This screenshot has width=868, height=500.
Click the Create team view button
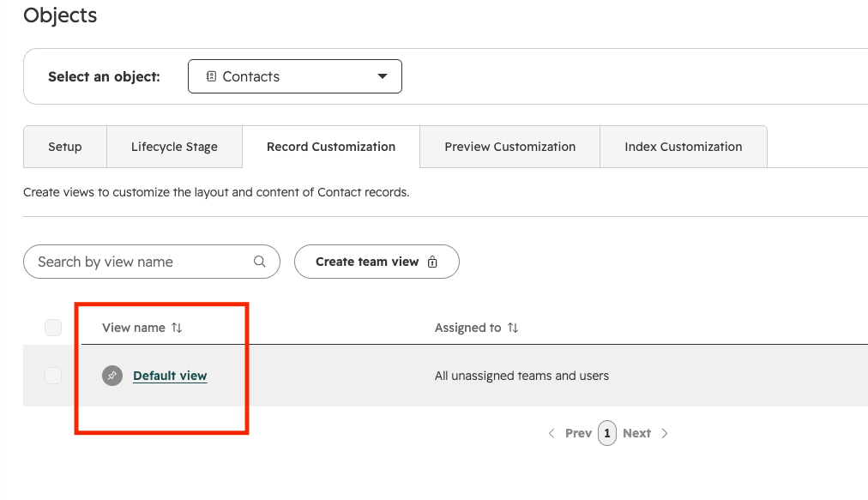point(377,262)
